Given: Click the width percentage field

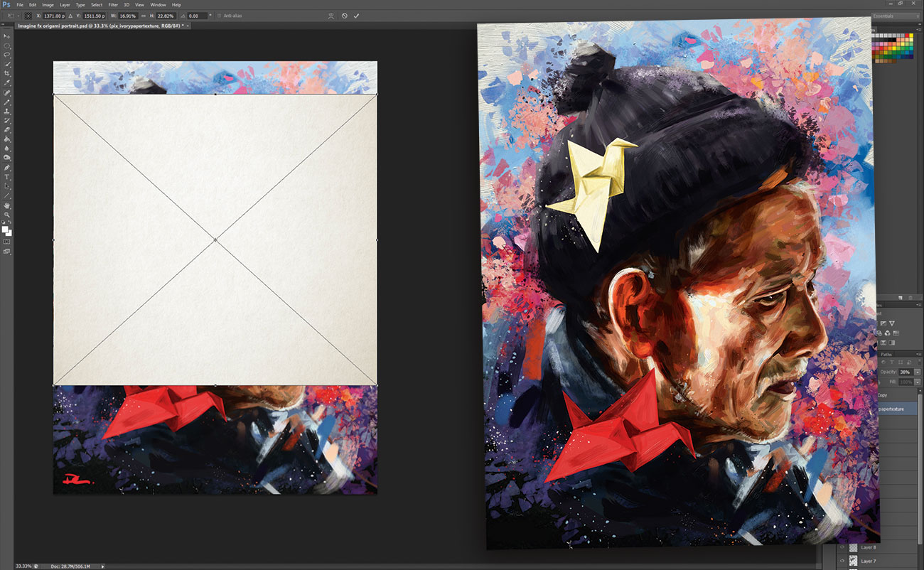Looking at the screenshot, I should click(x=128, y=16).
